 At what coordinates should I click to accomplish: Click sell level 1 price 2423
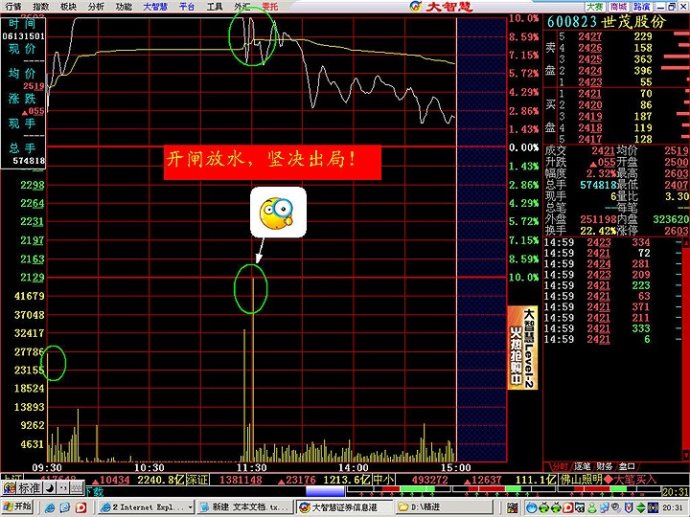(590, 82)
